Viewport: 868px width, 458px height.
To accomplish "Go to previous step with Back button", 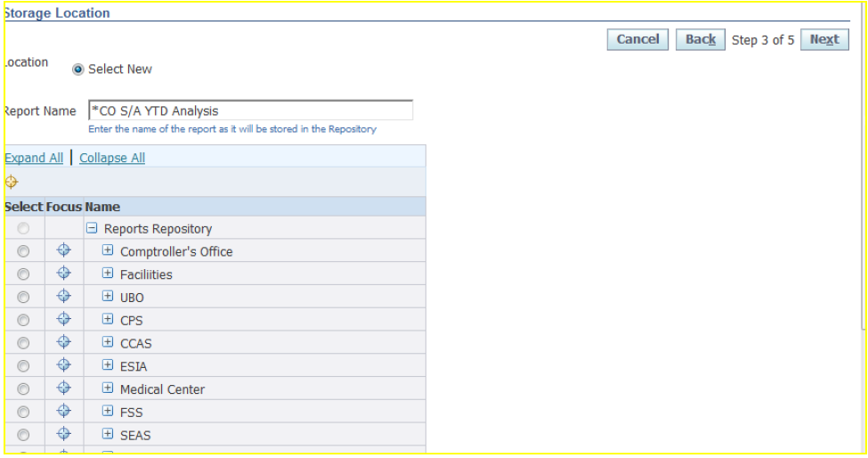I will pyautogui.click(x=701, y=39).
